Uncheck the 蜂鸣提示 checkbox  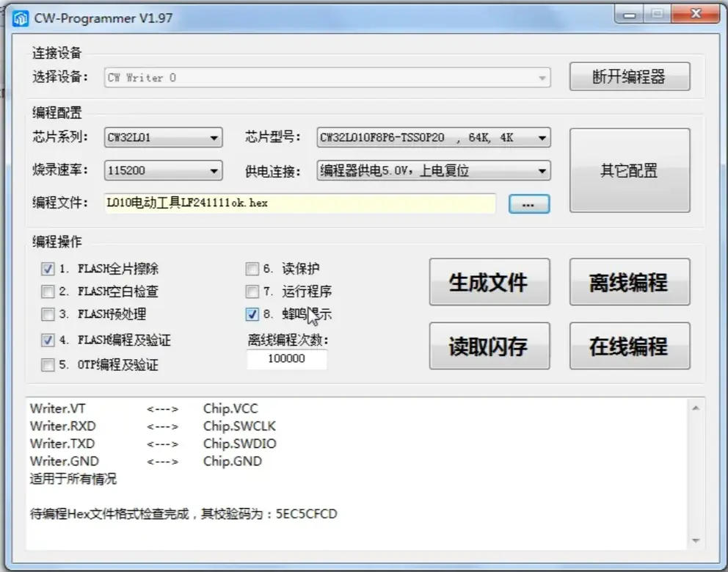pyautogui.click(x=252, y=314)
